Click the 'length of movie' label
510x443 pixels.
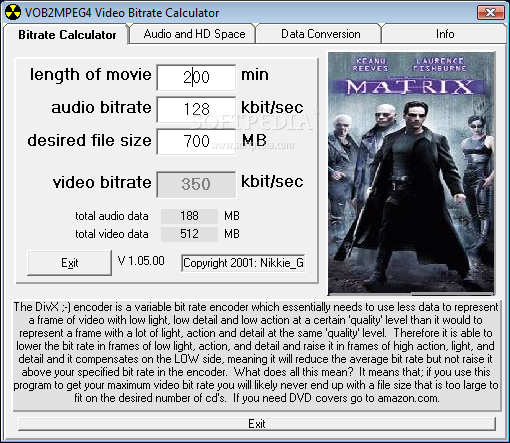click(x=90, y=75)
